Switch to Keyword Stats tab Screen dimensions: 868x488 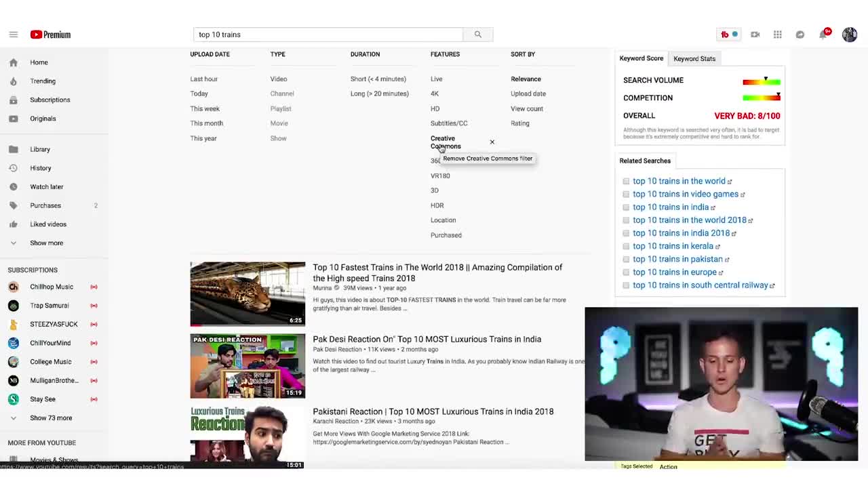694,59
